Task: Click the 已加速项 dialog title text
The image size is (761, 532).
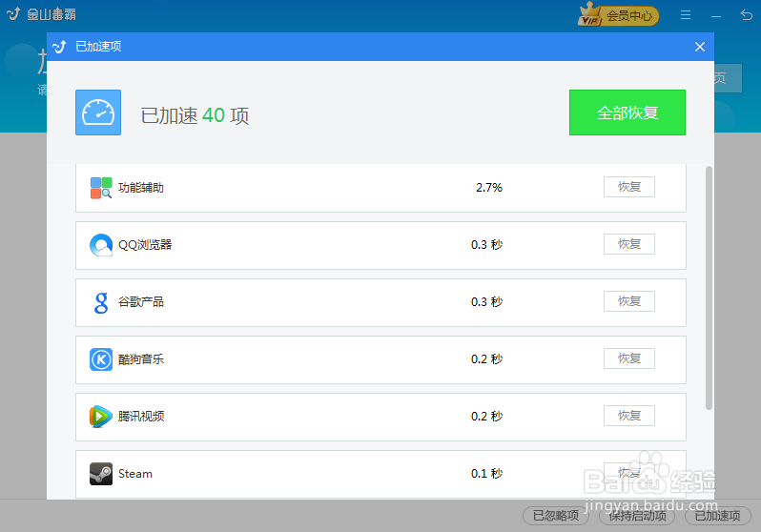Action: (x=98, y=47)
